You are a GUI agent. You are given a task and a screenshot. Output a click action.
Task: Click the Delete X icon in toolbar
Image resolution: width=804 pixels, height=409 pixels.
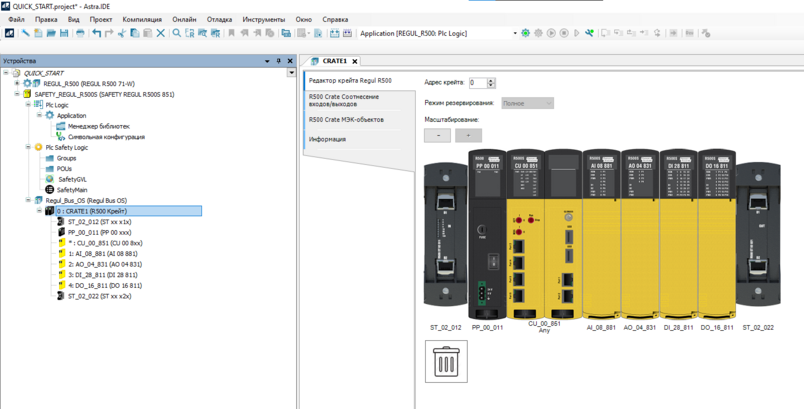click(160, 33)
